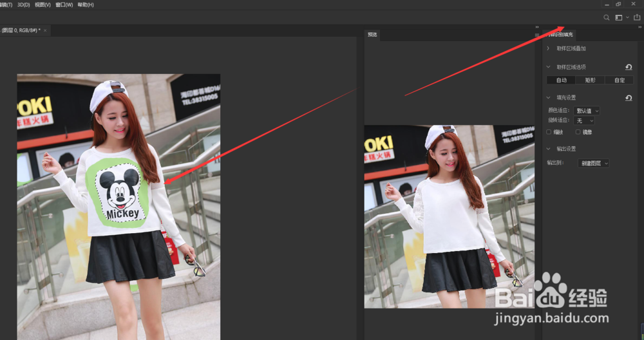Screen dimensions: 644x340
Task: Collapse the right panel double-arrow
Action: [640, 27]
